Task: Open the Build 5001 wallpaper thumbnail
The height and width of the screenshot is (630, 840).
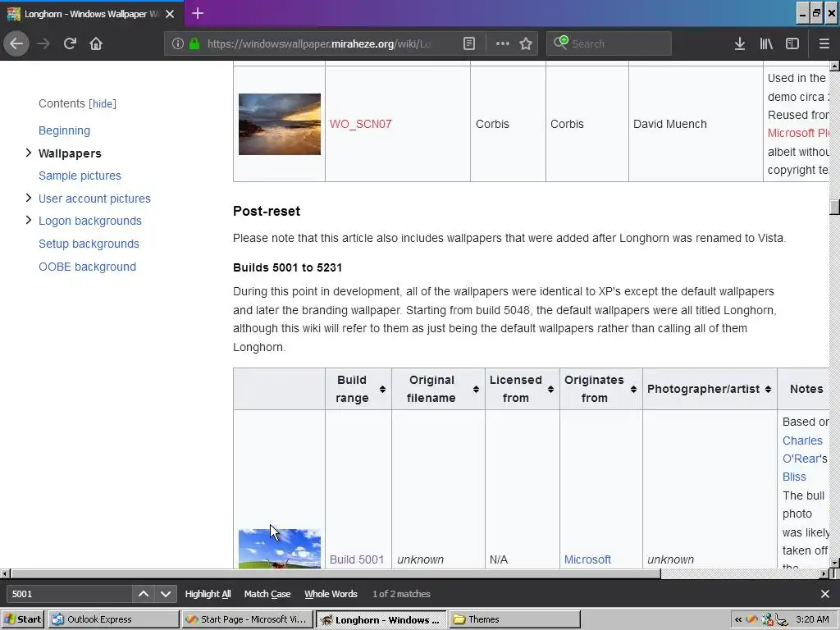Action: [x=280, y=549]
